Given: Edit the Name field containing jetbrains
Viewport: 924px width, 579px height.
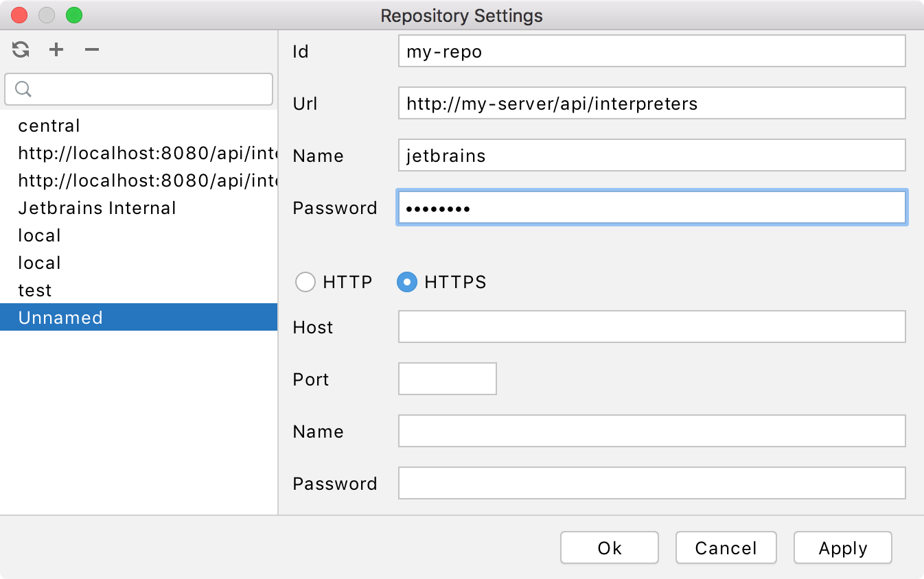Looking at the screenshot, I should tap(651, 155).
